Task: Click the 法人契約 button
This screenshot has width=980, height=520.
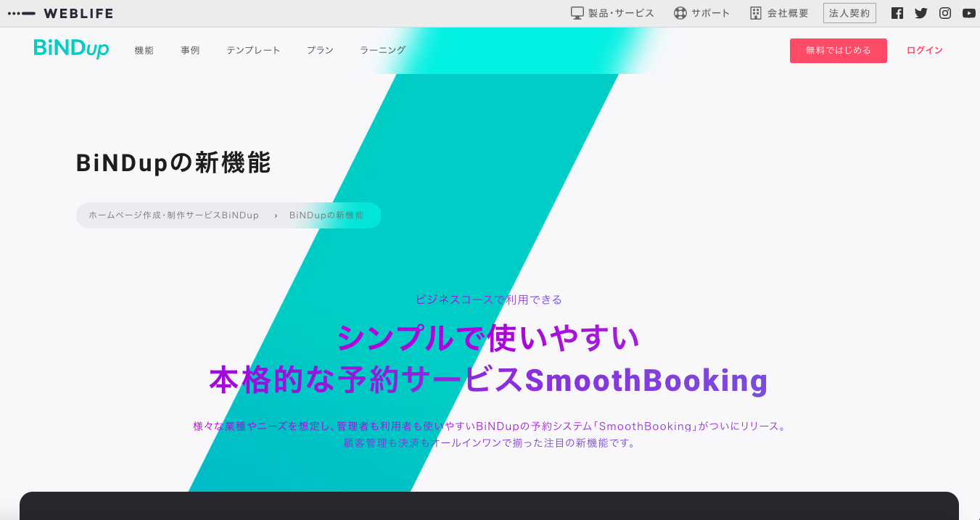Action: point(849,13)
